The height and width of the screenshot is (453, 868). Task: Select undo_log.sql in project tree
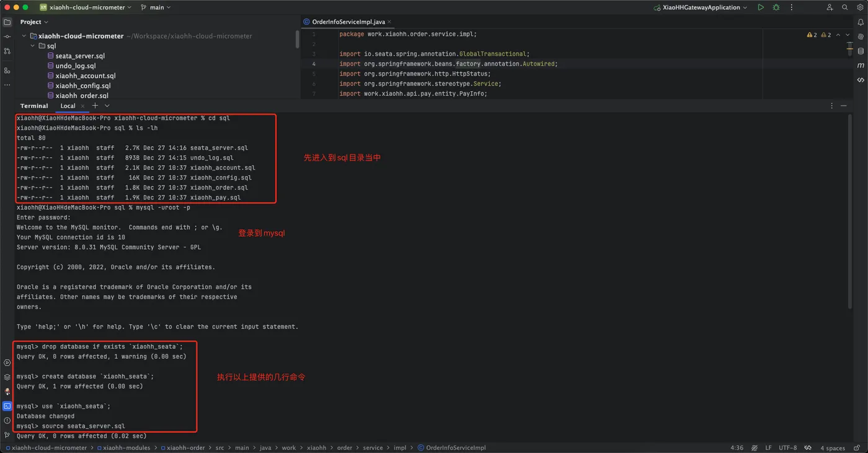tap(76, 66)
